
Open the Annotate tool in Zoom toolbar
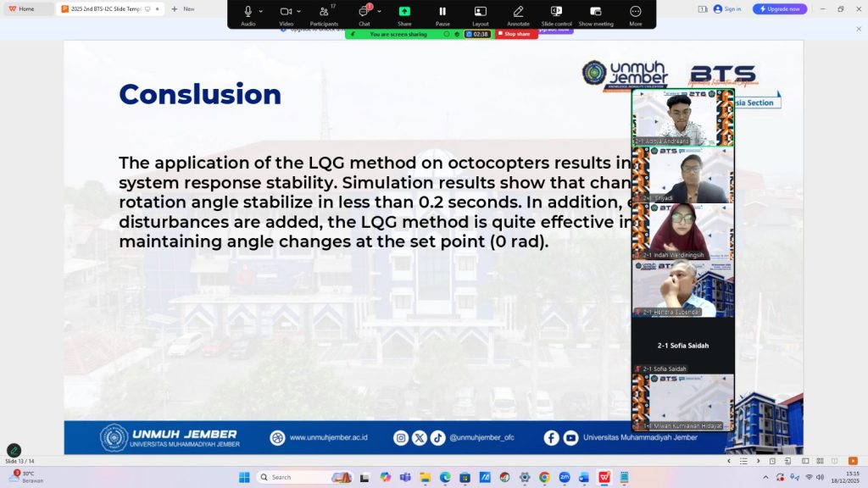click(518, 12)
